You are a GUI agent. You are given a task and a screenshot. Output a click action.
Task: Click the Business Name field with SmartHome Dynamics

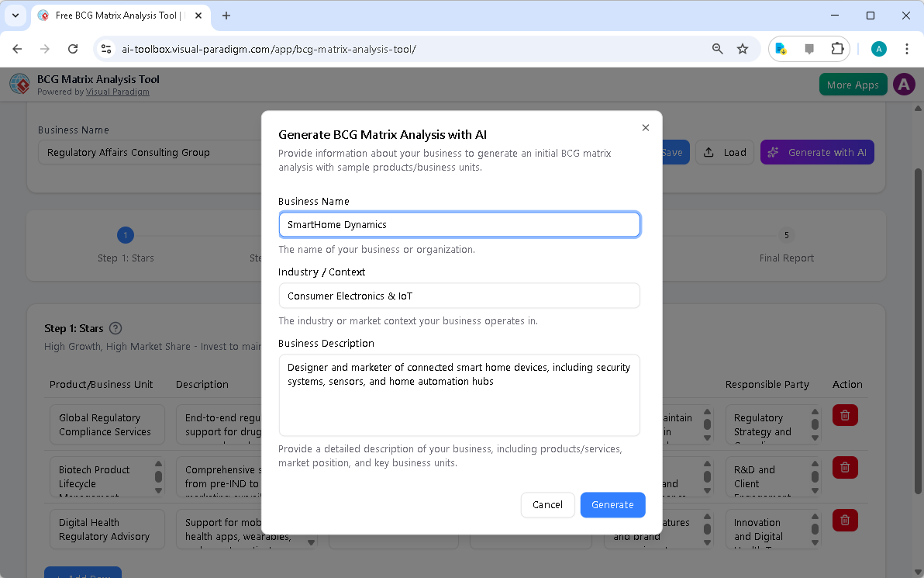(x=459, y=225)
